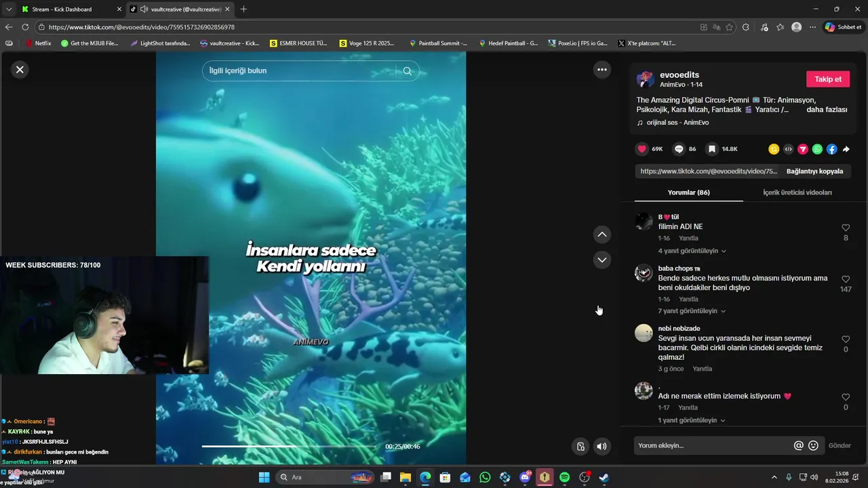
Task: Click Gönder to post comment
Action: pos(840,445)
